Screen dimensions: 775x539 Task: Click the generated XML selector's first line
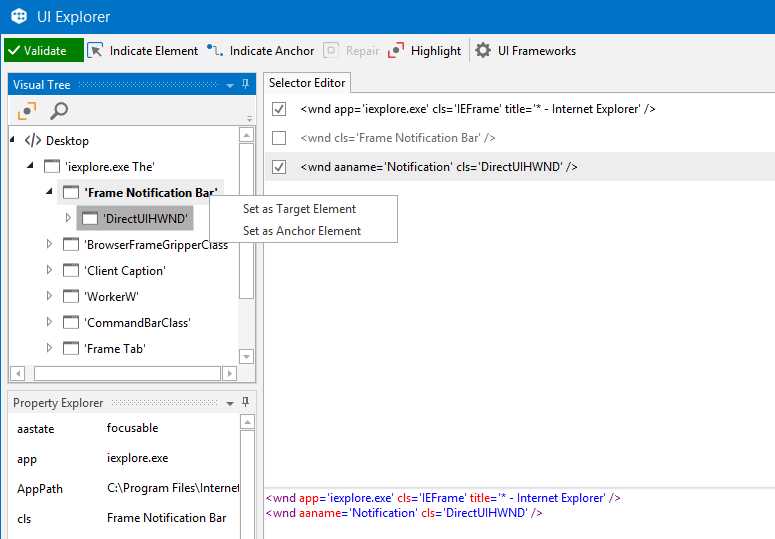443,498
